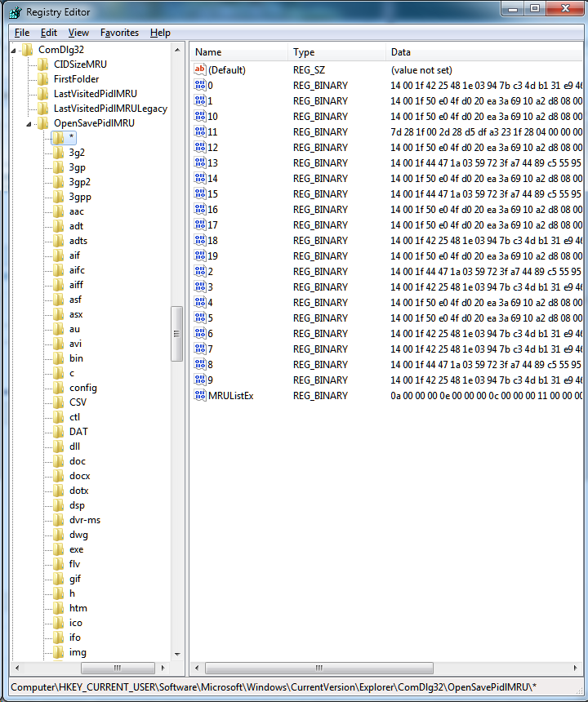
Task: Open the Help menu
Action: [160, 33]
